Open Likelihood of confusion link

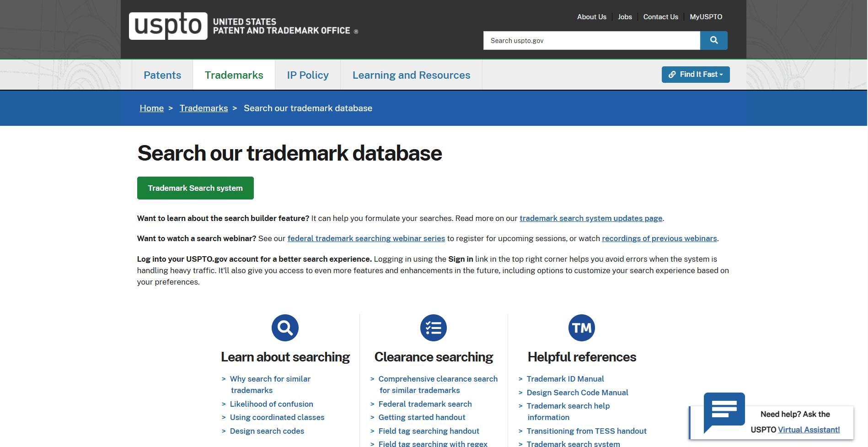[271, 404]
